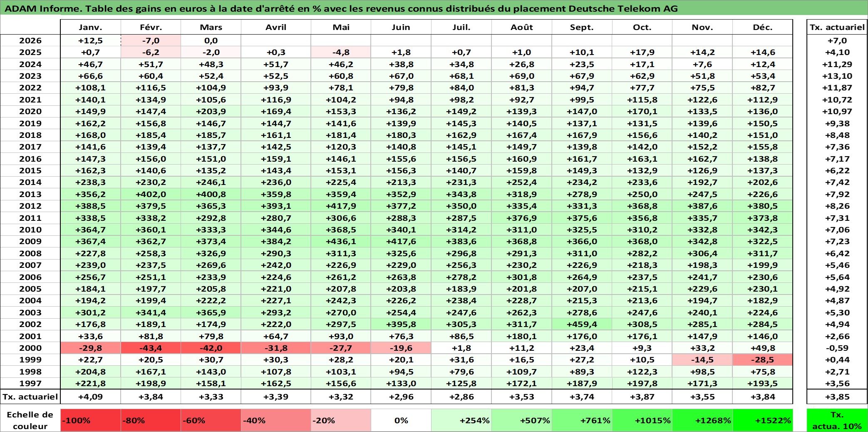This screenshot has width=868, height=432.
Task: Select cell +69,0 for Août 2023
Action: click(x=522, y=76)
